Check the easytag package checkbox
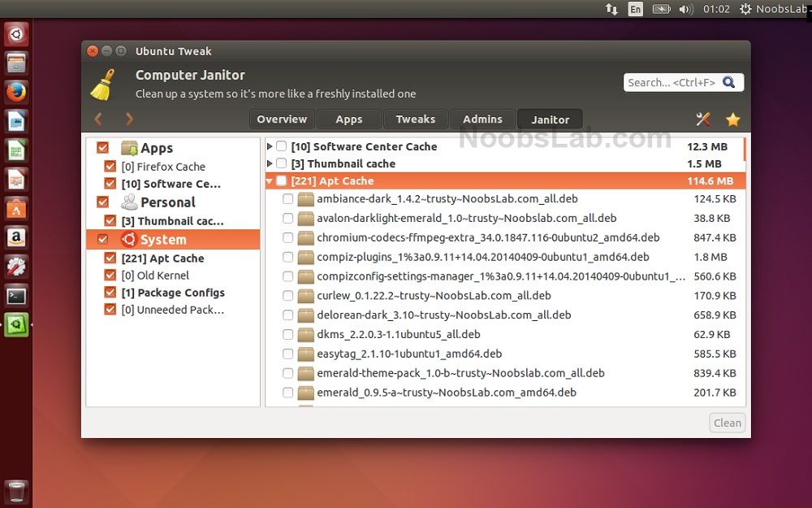This screenshot has height=508, width=812. click(288, 354)
